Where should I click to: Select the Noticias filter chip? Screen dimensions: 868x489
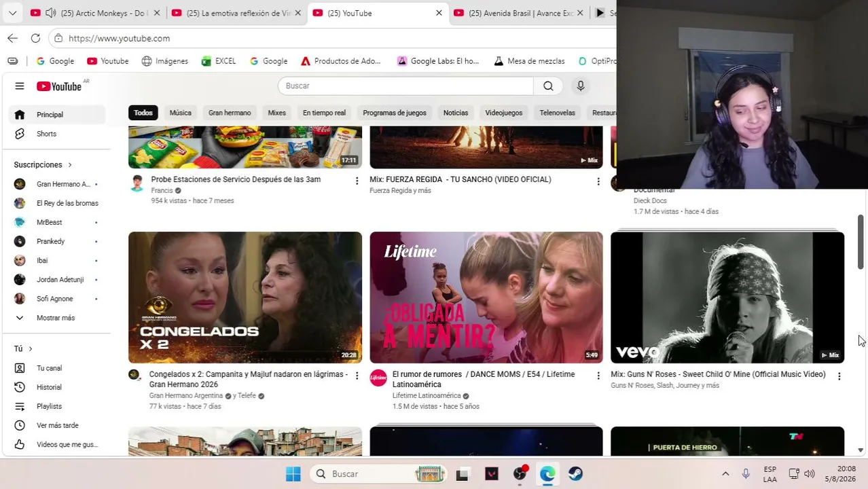tap(456, 113)
